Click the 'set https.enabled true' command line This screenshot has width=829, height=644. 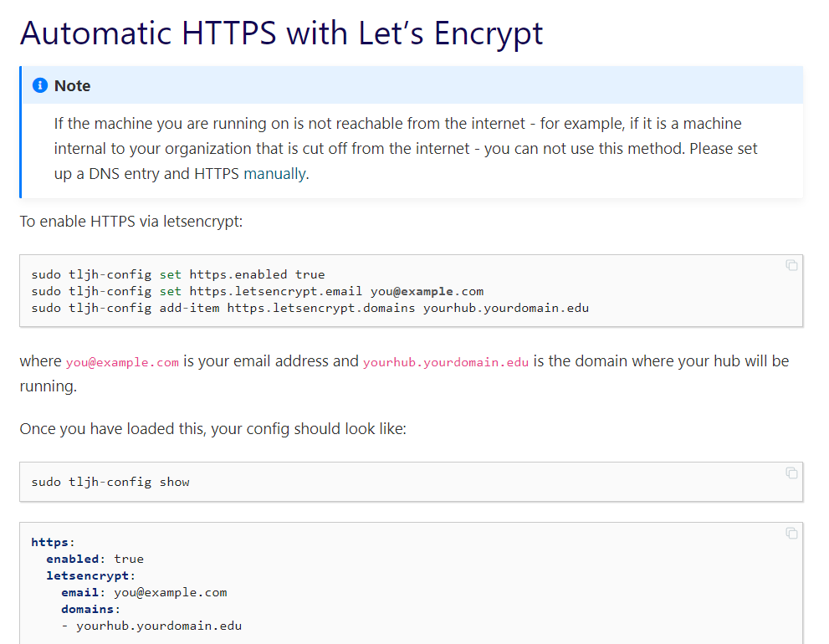177,274
